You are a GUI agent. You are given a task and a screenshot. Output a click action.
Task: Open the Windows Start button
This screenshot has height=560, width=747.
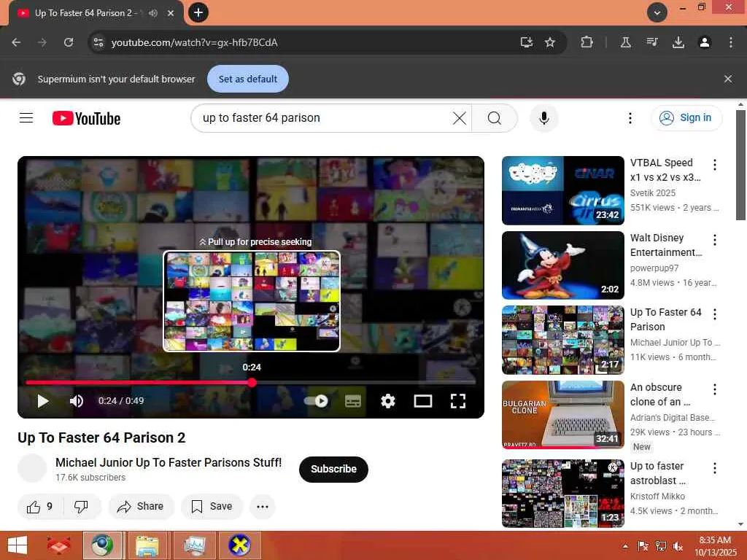pyautogui.click(x=18, y=545)
